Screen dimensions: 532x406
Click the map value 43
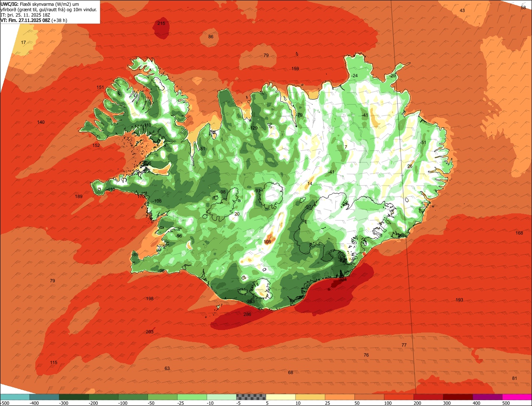pyautogui.click(x=462, y=10)
